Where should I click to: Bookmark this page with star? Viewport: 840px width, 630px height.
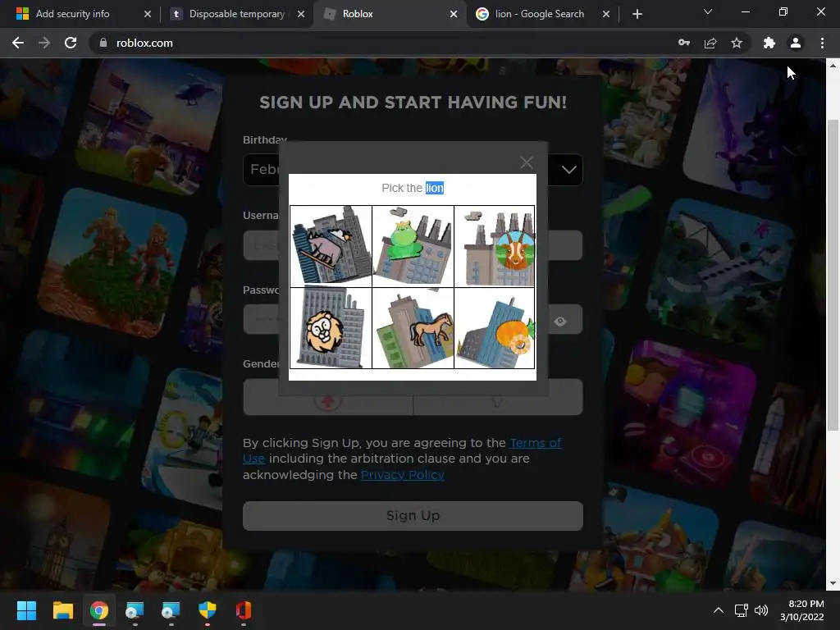[x=737, y=43]
